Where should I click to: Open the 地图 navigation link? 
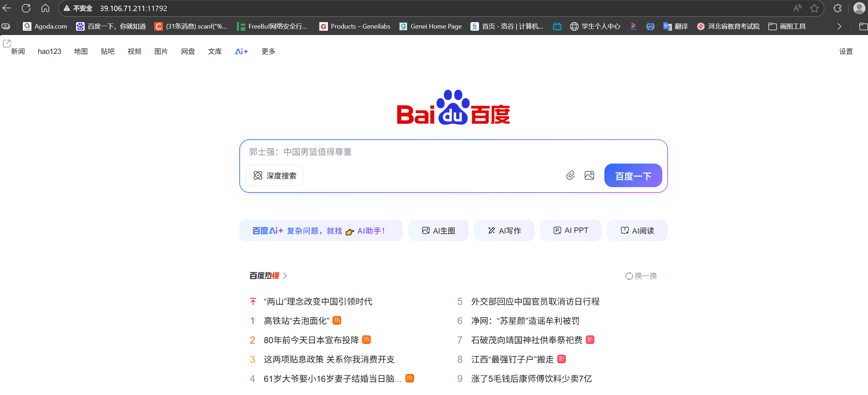pos(81,51)
